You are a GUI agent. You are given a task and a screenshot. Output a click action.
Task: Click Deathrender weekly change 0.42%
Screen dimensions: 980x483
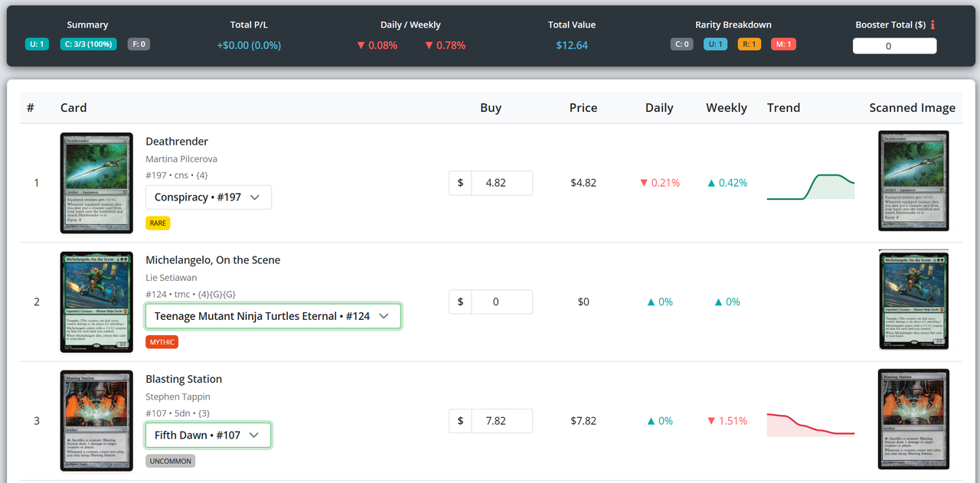click(x=727, y=183)
